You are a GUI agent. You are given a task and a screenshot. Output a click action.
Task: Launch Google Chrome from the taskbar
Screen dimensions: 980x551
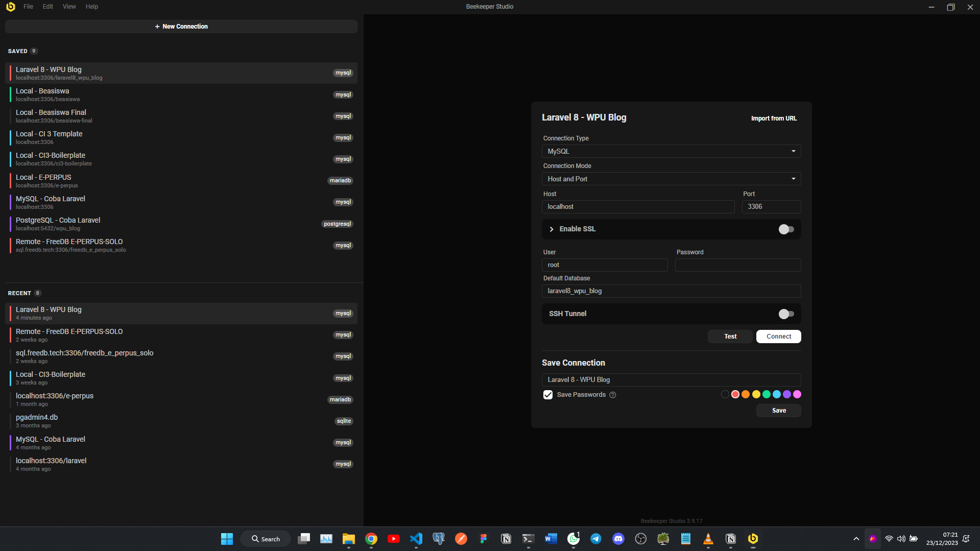(x=371, y=539)
